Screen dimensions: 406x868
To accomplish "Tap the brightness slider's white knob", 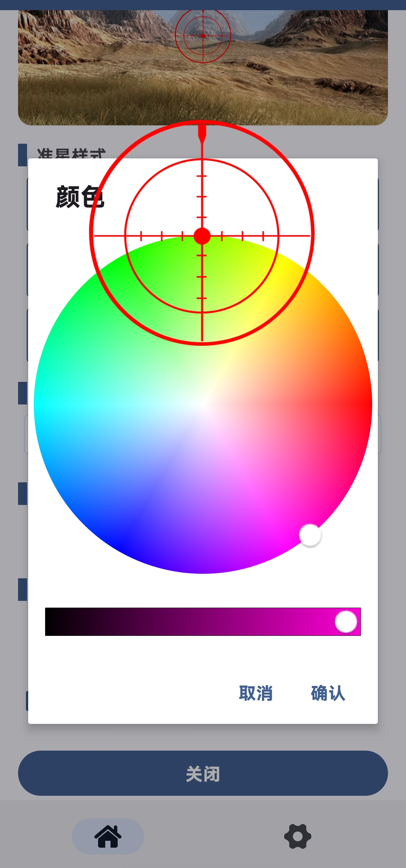I will coord(346,622).
